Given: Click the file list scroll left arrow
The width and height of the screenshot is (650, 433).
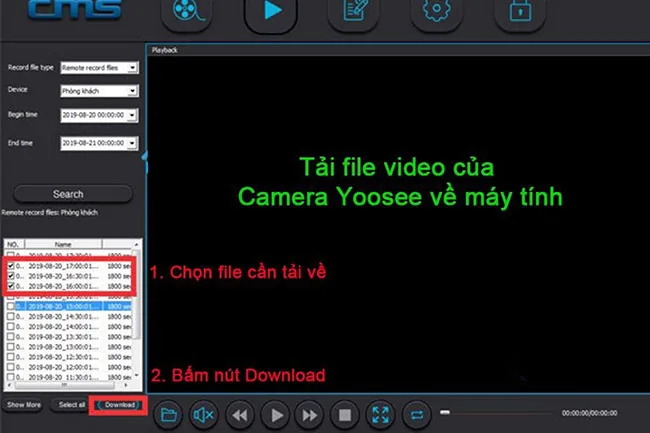Looking at the screenshot, I should 9,385.
